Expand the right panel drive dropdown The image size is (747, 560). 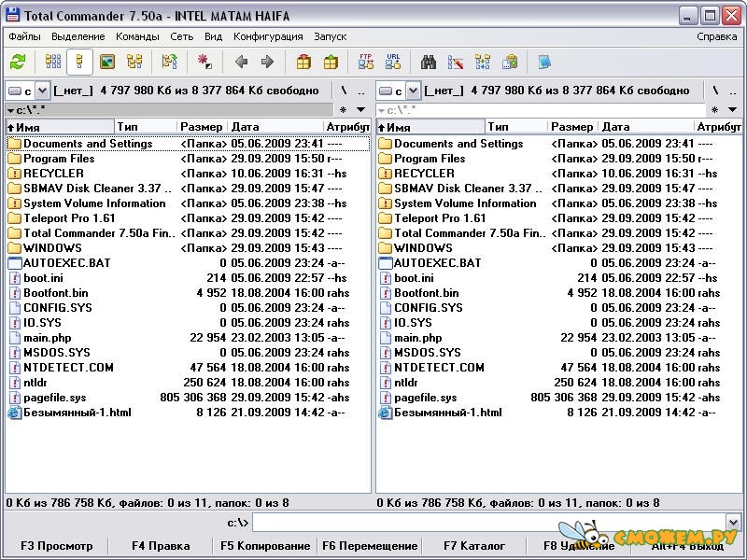pyautogui.click(x=413, y=91)
